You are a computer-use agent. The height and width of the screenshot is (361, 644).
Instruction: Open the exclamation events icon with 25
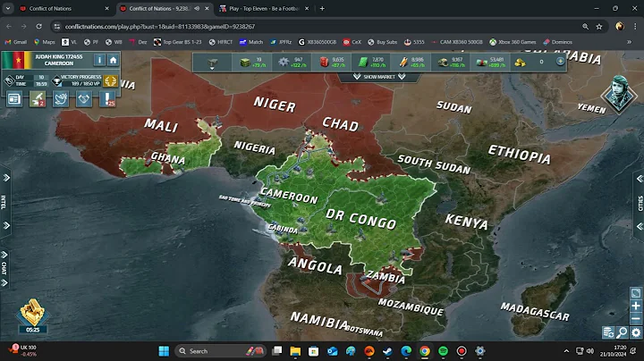[107, 99]
